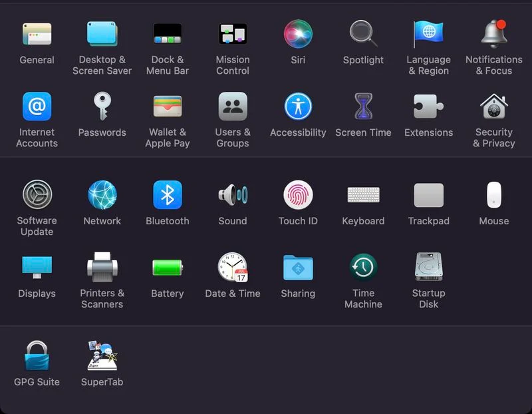Open Printers & Scanners pane
Image resolution: width=532 pixels, height=414 pixels.
(102, 267)
